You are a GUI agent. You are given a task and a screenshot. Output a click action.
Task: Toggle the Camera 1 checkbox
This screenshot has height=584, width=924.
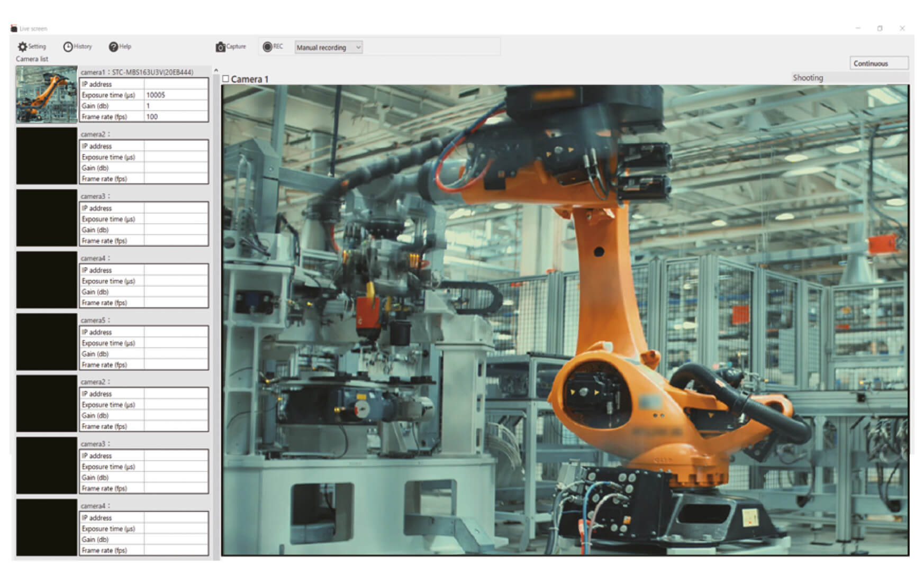pos(226,79)
